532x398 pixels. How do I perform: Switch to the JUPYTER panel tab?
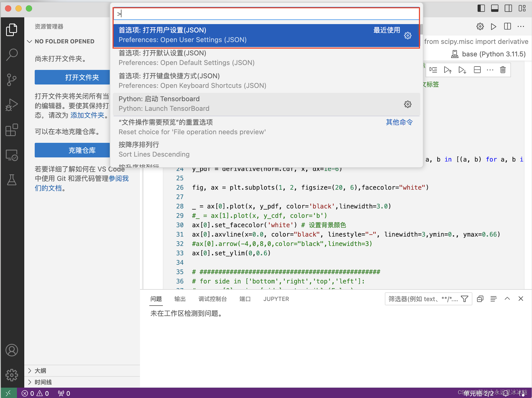276,299
